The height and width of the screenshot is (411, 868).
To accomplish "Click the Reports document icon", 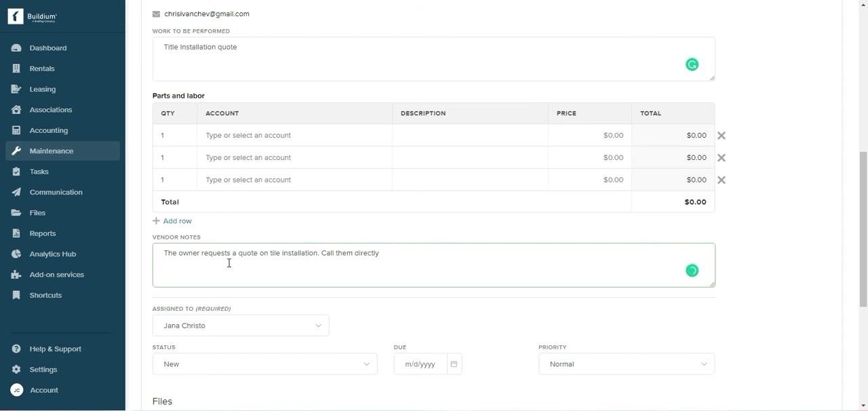I will click(16, 233).
